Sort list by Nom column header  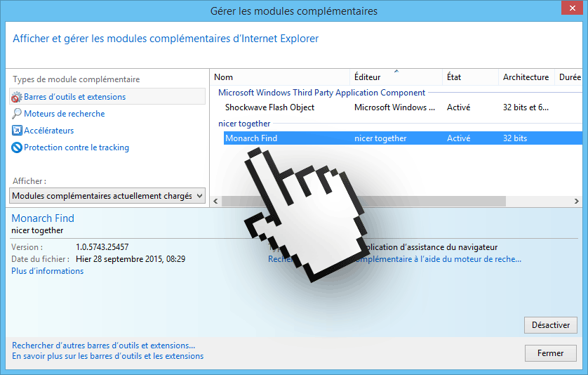tap(280, 77)
